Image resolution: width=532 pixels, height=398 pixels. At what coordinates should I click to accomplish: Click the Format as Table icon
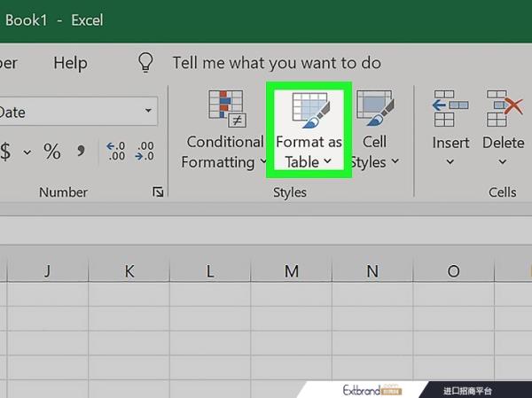pyautogui.click(x=309, y=109)
